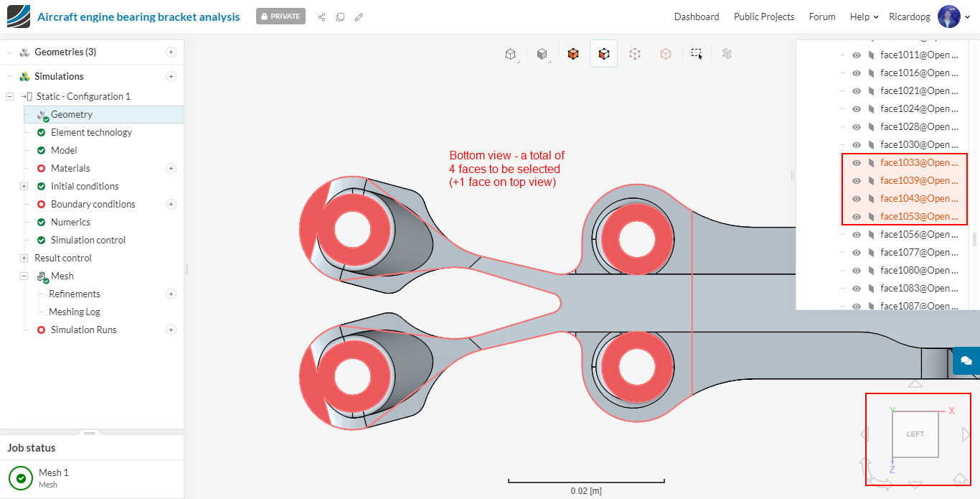The width and height of the screenshot is (980, 499).
Task: Click Mesh 1 job status entry
Action: [x=92, y=477]
